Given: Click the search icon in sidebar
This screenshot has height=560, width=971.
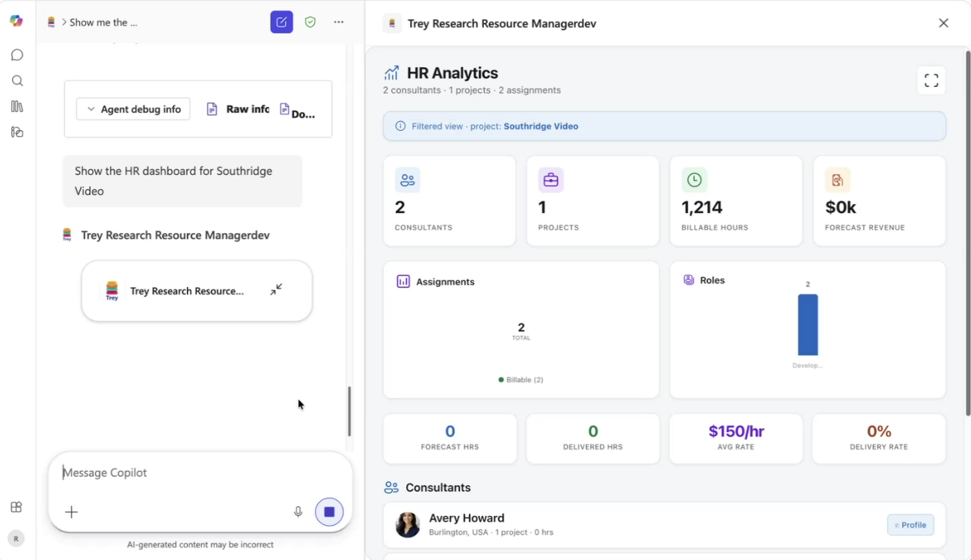Looking at the screenshot, I should click(17, 81).
